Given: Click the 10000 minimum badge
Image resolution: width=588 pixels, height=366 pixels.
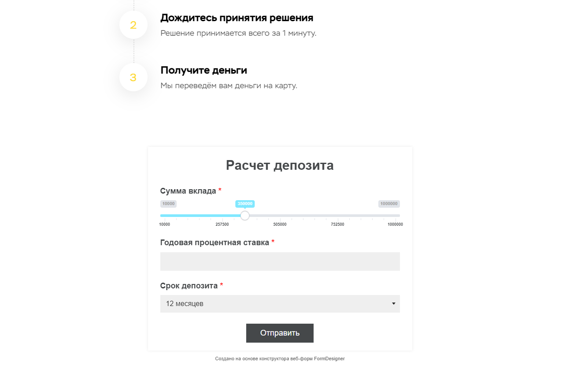Looking at the screenshot, I should [168, 204].
